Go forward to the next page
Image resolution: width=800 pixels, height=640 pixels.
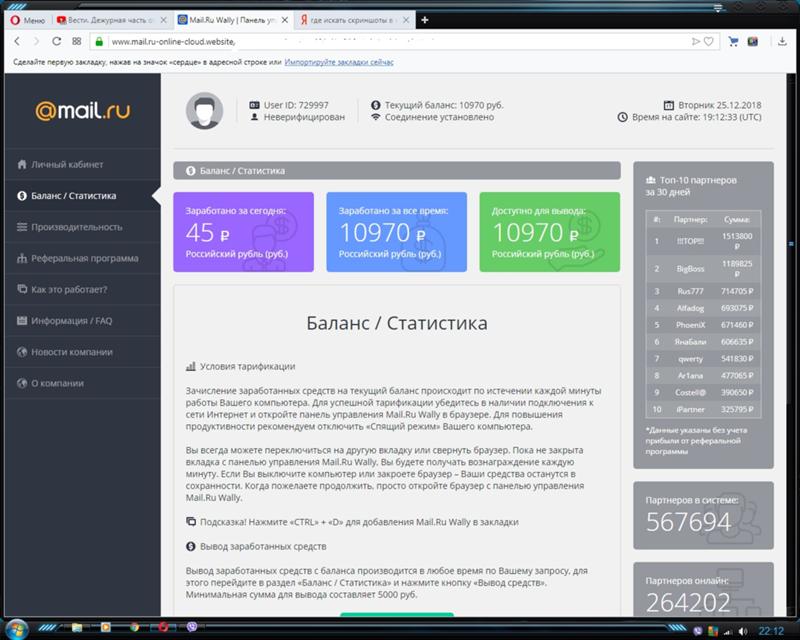[36, 41]
